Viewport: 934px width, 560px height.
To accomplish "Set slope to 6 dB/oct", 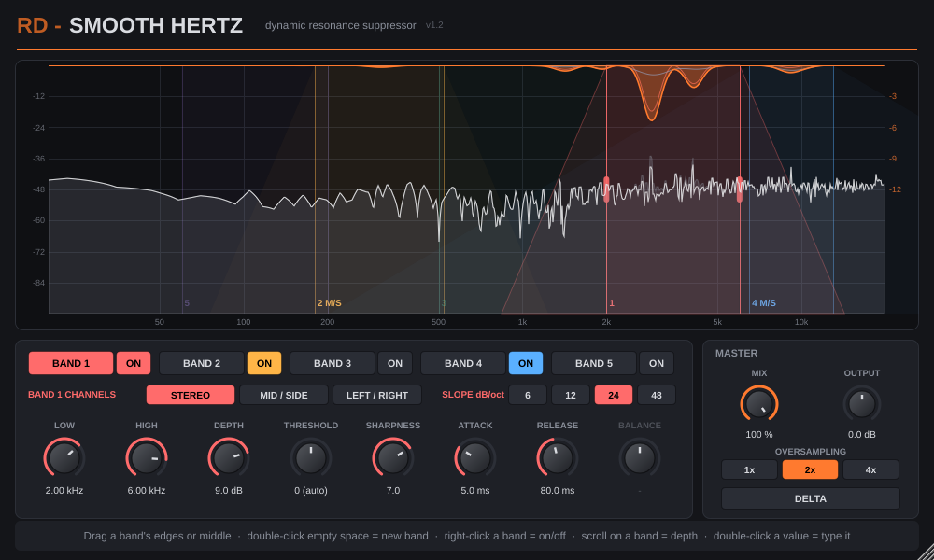I will click(527, 395).
